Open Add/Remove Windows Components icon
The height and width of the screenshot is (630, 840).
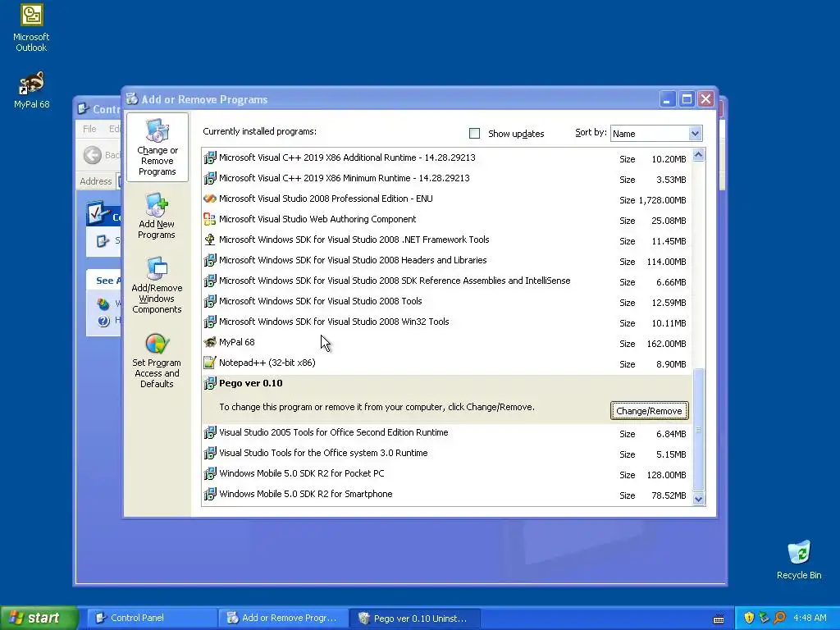[x=157, y=285]
